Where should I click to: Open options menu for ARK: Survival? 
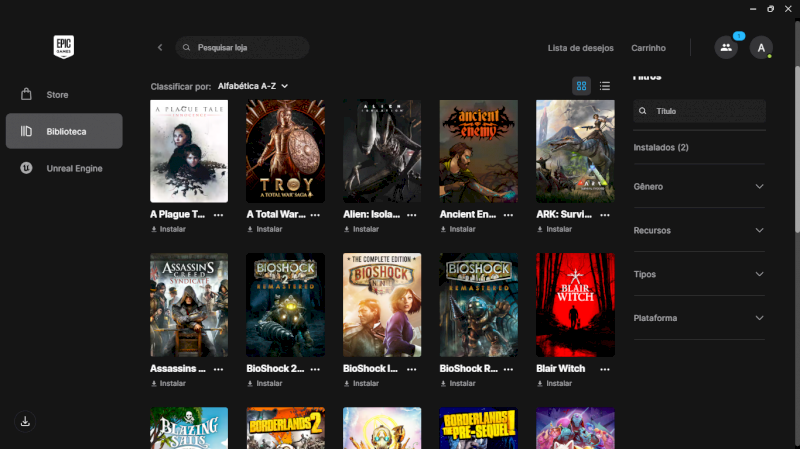point(605,215)
